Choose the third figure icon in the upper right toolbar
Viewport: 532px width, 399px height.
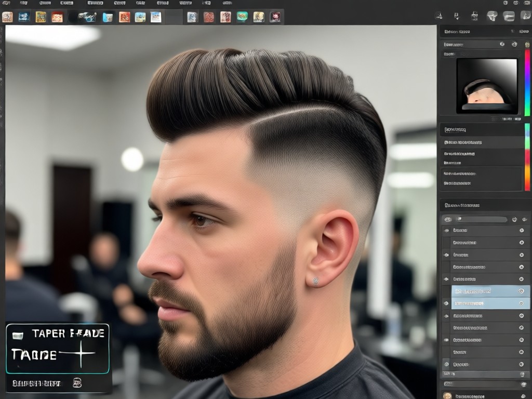coord(474,16)
